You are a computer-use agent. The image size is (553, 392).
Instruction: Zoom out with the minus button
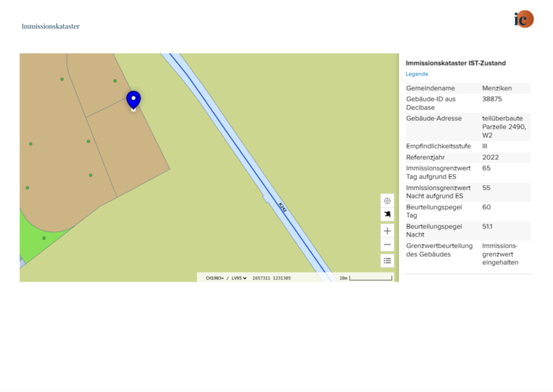[387, 245]
